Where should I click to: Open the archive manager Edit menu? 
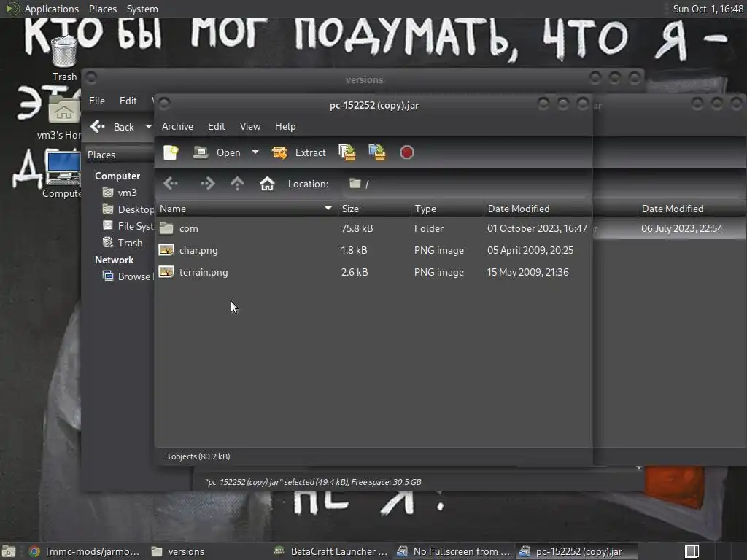pyautogui.click(x=216, y=126)
